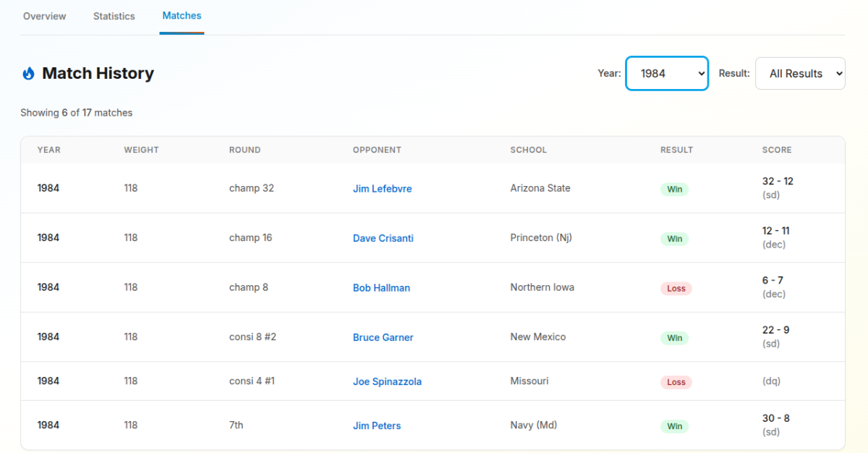The width and height of the screenshot is (868, 453).
Task: Click the Loss badge in Joe Spinazzola row
Action: 676,382
